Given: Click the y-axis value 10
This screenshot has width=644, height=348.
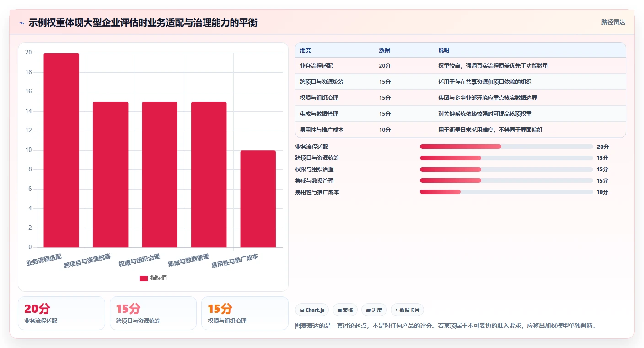Looking at the screenshot, I should point(28,150).
